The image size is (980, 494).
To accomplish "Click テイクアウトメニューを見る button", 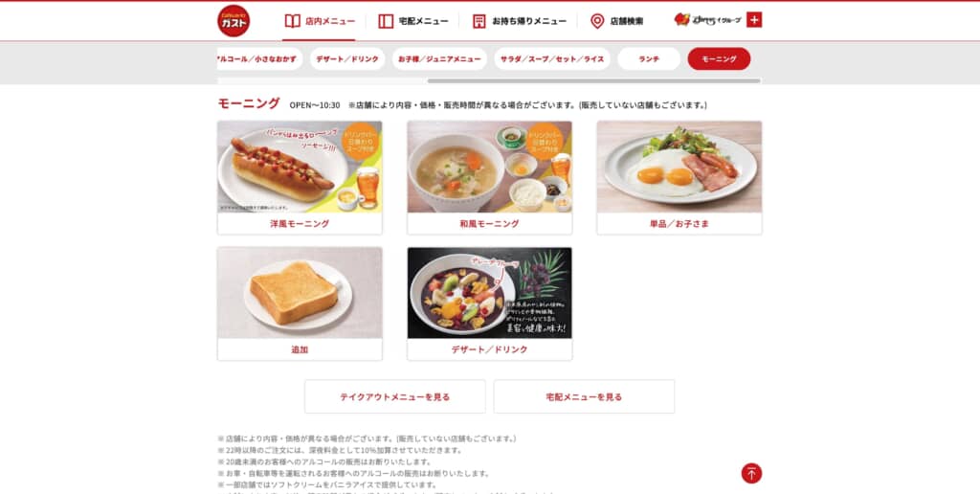I will (395, 396).
